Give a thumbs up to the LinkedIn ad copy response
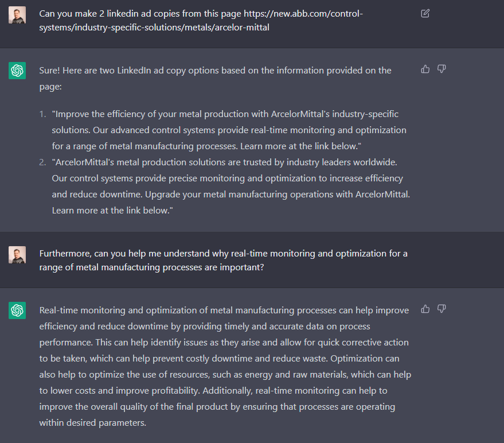504x443 pixels. pos(425,69)
